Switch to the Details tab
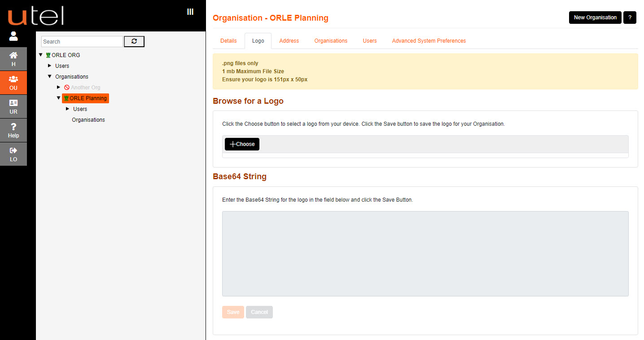644x340 pixels. (228, 40)
